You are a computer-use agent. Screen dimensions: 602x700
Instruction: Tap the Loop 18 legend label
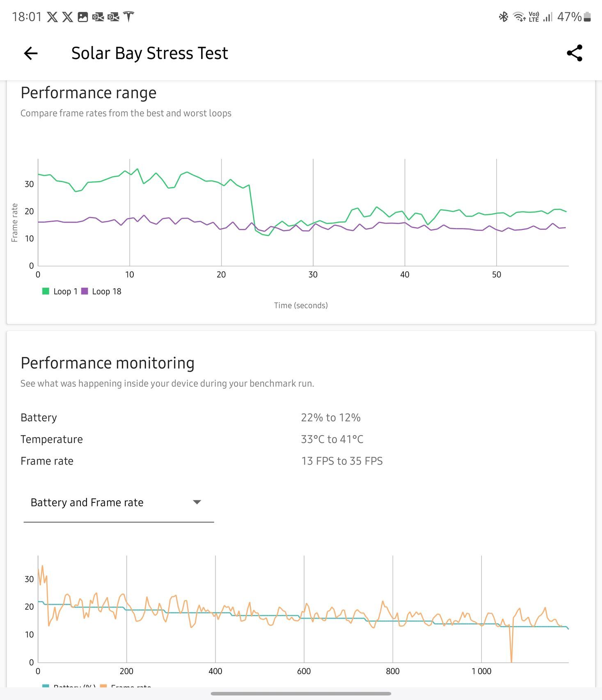click(x=107, y=291)
